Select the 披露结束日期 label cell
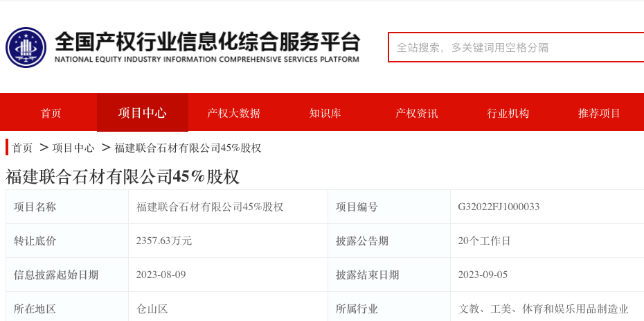 tap(389, 275)
